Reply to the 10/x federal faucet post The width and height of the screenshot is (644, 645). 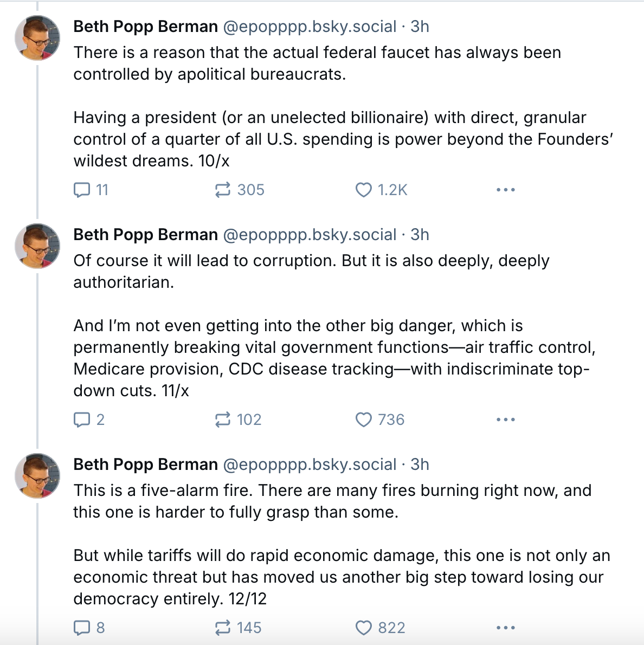pos(82,190)
